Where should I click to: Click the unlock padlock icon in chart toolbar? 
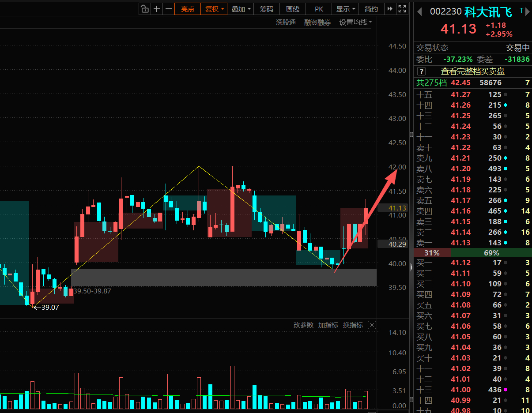(x=145, y=9)
